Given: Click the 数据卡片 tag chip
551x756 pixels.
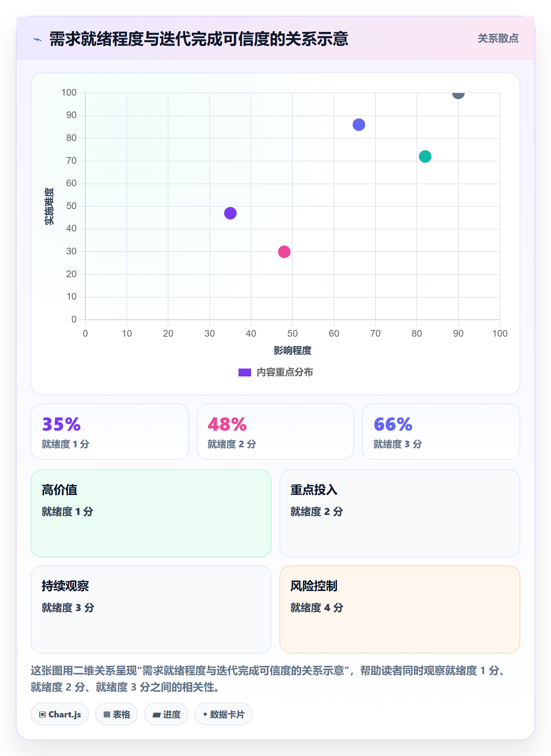Looking at the screenshot, I should (224, 714).
